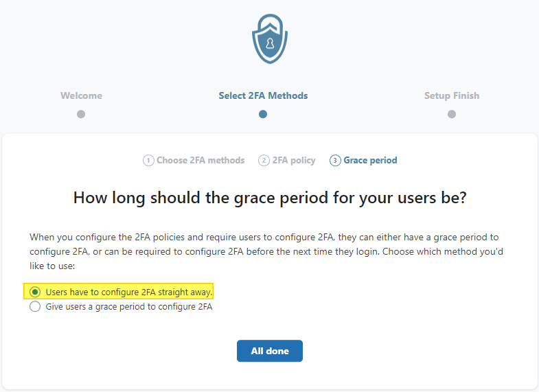Click the circled number 1 icon
Viewport: 539px width, 392px height.
tap(148, 161)
